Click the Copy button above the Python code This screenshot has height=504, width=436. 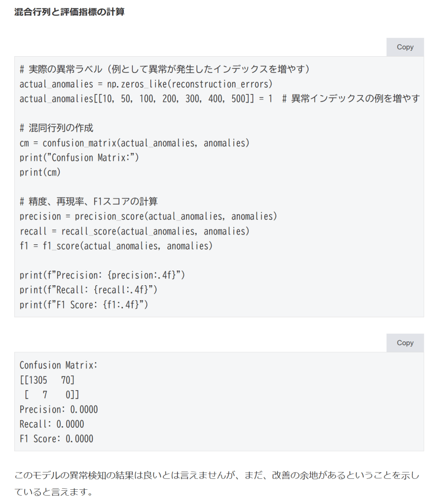(x=404, y=47)
